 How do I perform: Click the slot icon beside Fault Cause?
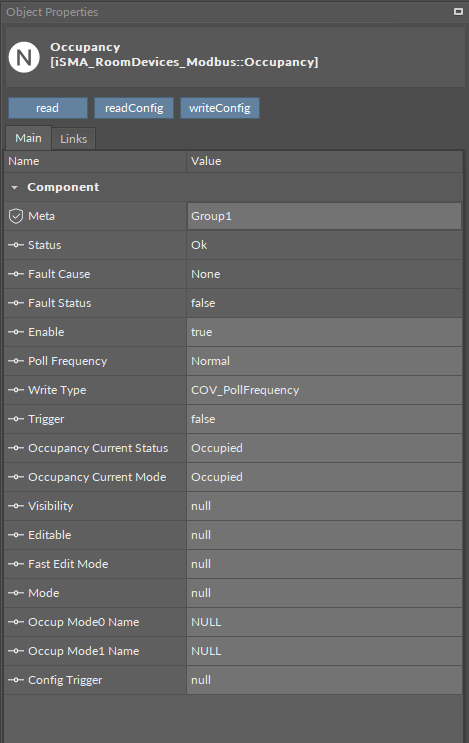pos(16,274)
